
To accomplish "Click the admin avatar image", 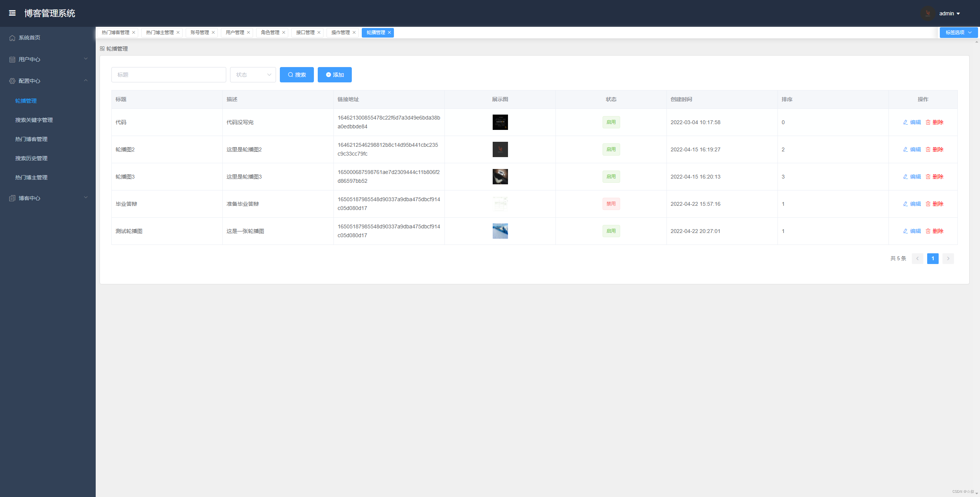I will (x=928, y=13).
